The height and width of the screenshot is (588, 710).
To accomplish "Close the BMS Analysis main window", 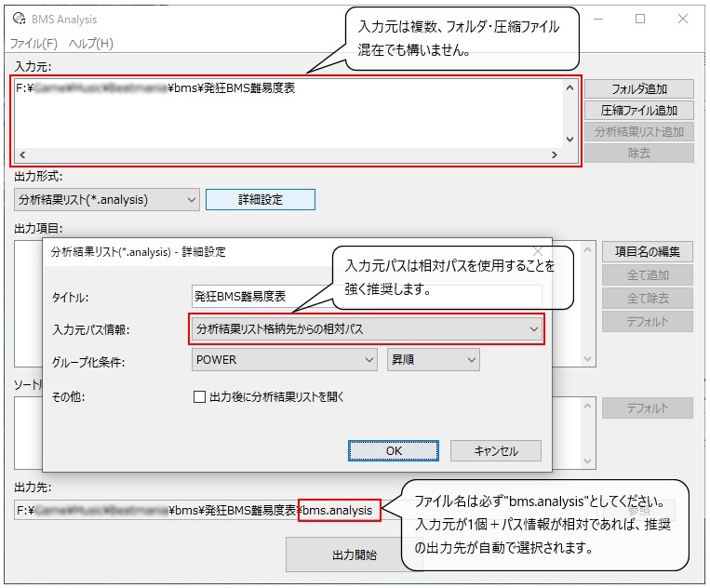I will pyautogui.click(x=683, y=19).
